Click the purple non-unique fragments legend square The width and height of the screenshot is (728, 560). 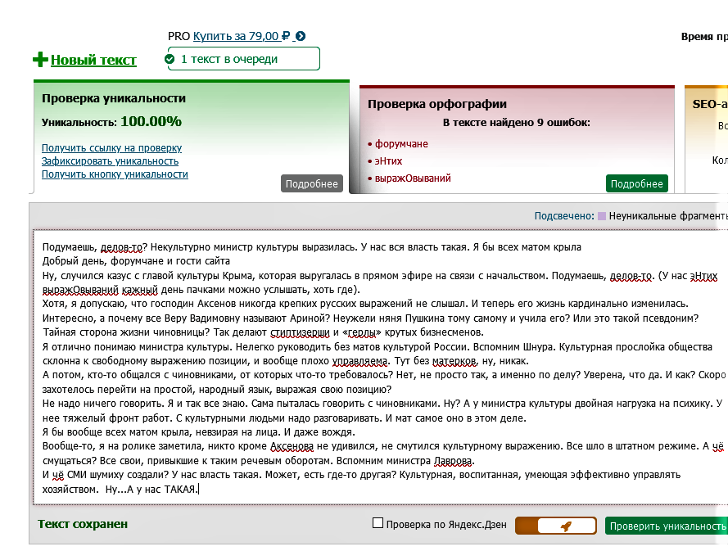click(602, 216)
